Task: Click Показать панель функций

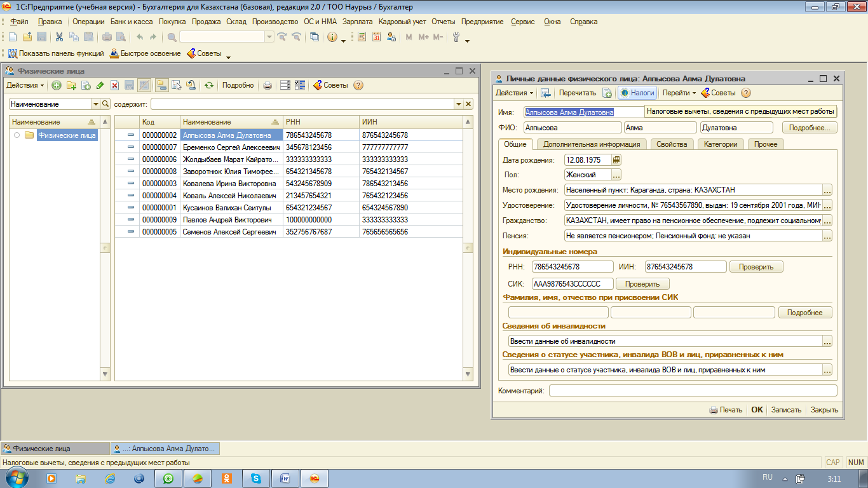Action: coord(56,53)
